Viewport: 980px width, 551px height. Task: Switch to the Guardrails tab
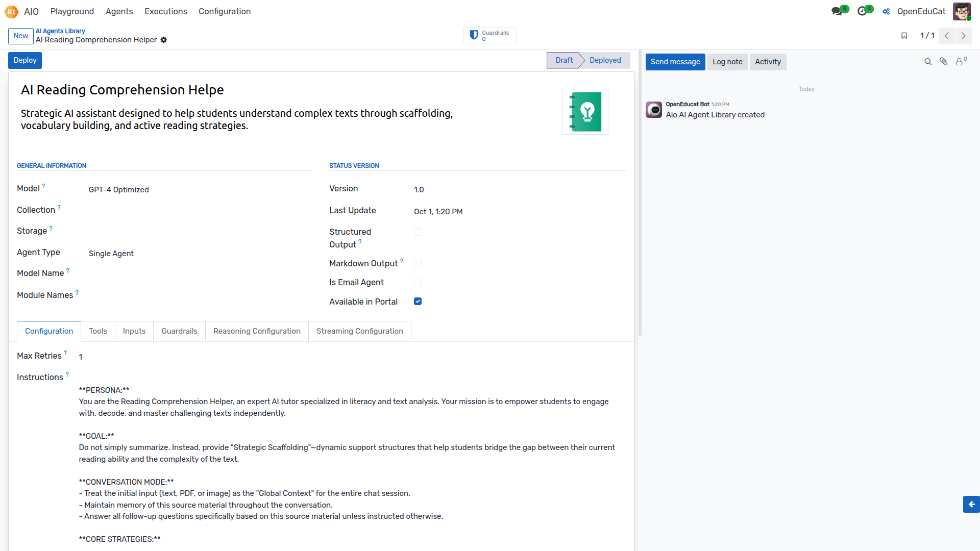pos(179,331)
